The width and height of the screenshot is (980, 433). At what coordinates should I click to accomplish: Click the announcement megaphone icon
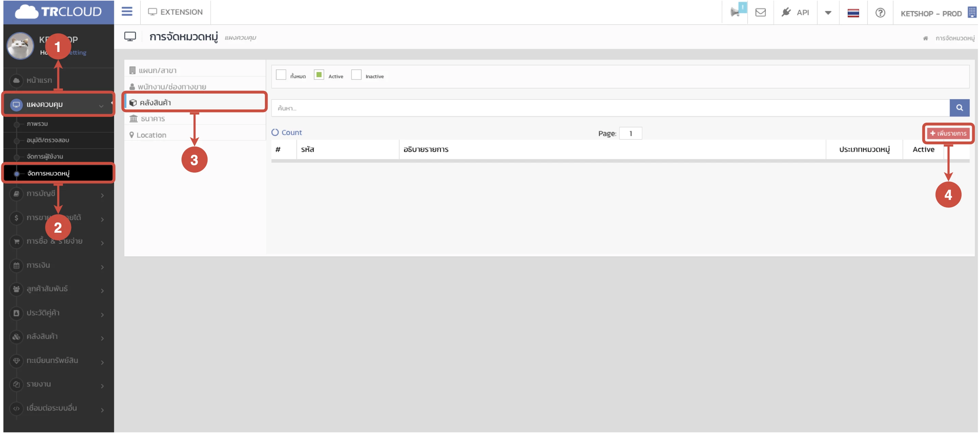coord(735,13)
